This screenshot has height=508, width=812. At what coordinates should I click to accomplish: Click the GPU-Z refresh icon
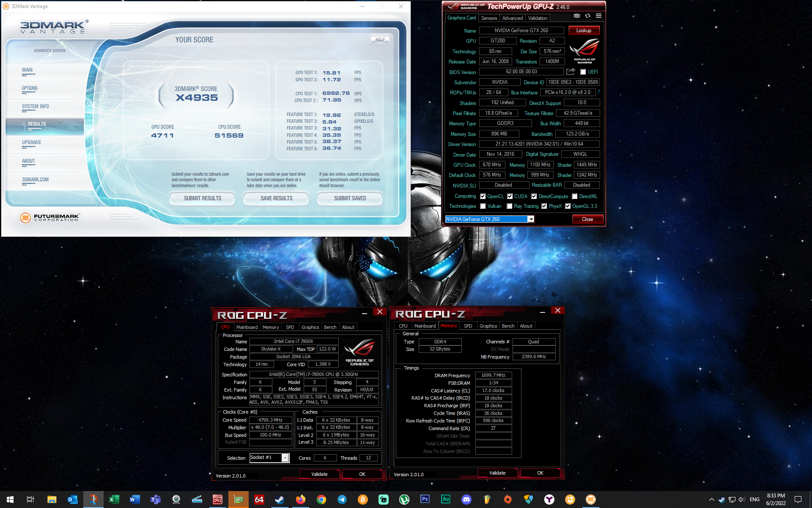coord(587,16)
